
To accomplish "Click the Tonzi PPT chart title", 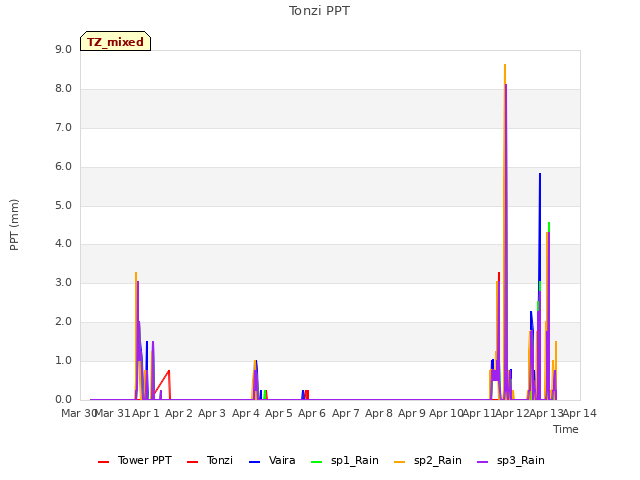I will pyautogui.click(x=319, y=11).
